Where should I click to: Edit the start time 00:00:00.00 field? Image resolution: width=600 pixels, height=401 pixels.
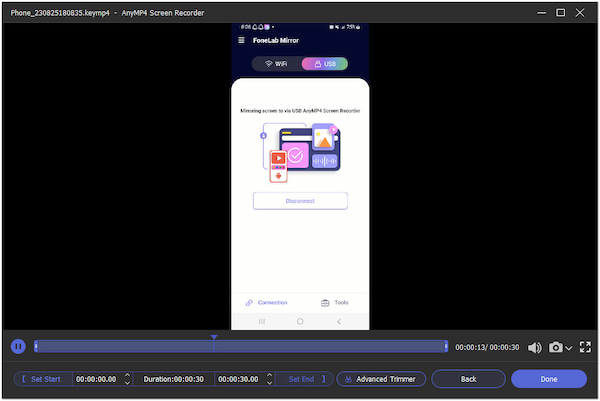tap(96, 379)
